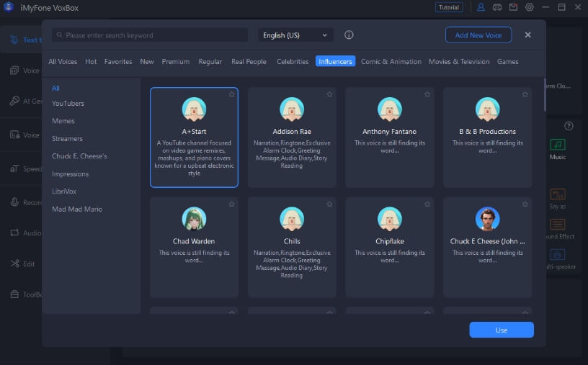Click the Use button
Image resolution: width=588 pixels, height=365 pixels.
(x=502, y=330)
